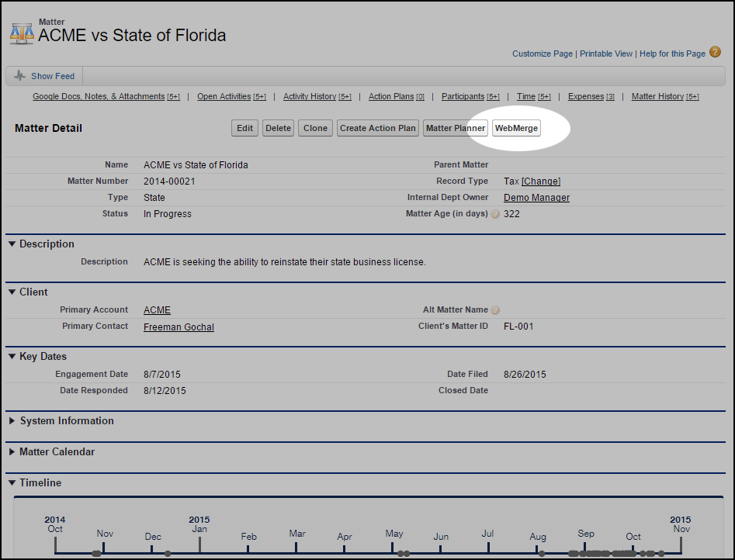
Task: Click Matter Age info help icon
Action: click(x=495, y=214)
